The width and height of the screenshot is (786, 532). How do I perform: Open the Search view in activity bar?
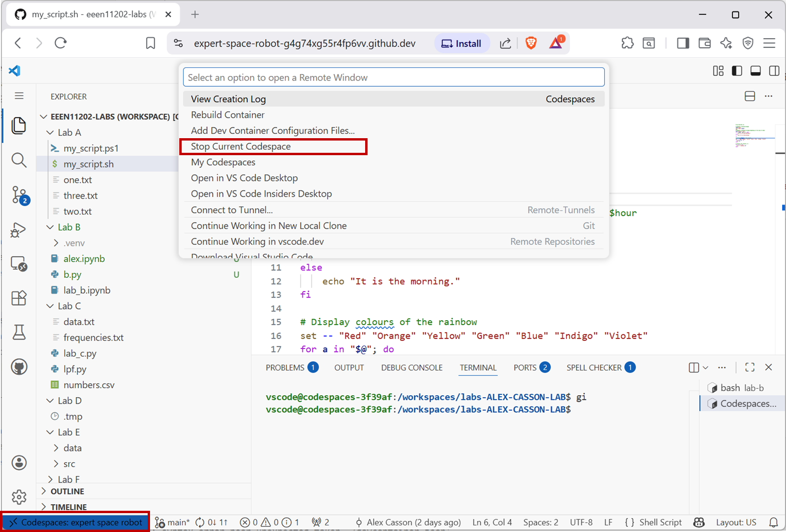[x=19, y=160]
